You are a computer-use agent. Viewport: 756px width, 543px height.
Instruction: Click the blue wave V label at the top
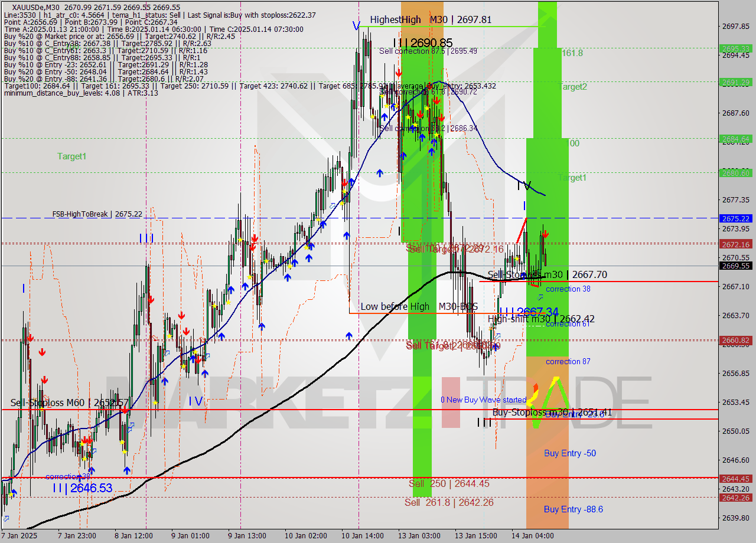click(356, 25)
